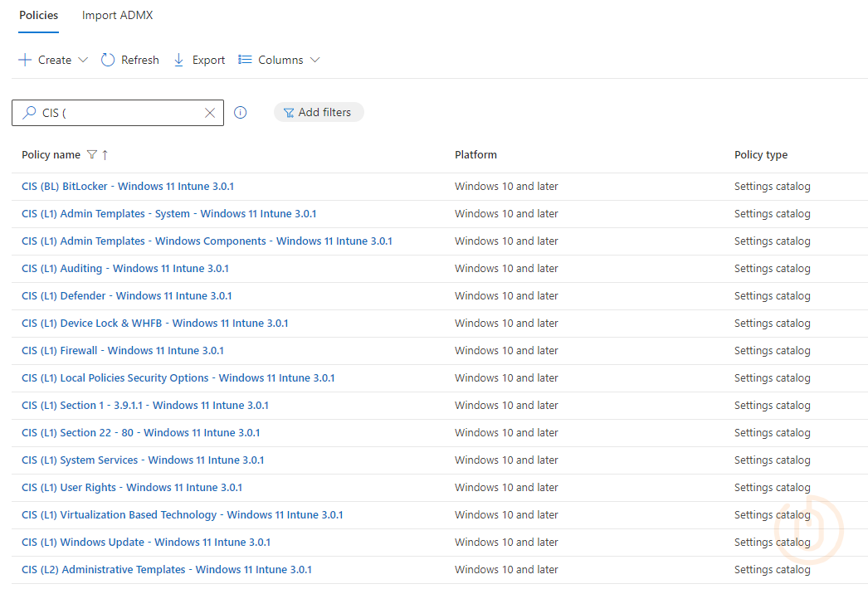The width and height of the screenshot is (868, 589).
Task: Open CIS (L1) Firewall policy
Action: 123,351
